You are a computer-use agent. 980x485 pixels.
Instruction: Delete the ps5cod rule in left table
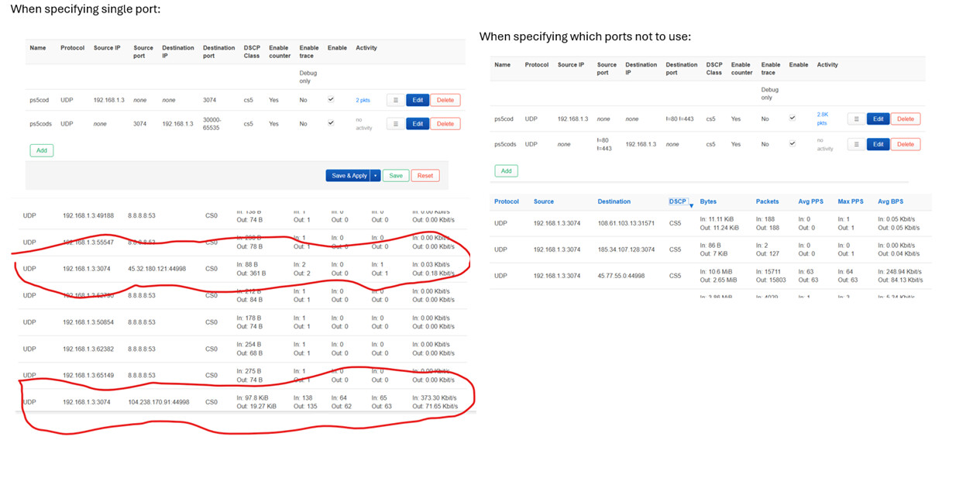445,100
